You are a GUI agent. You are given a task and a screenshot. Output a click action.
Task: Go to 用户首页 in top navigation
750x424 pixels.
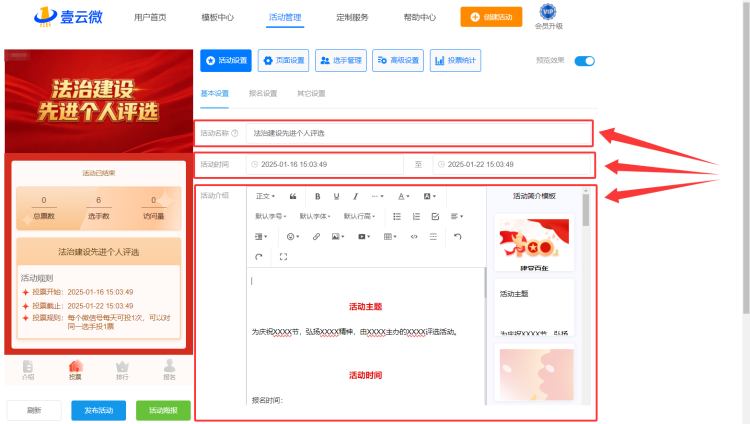(x=150, y=17)
